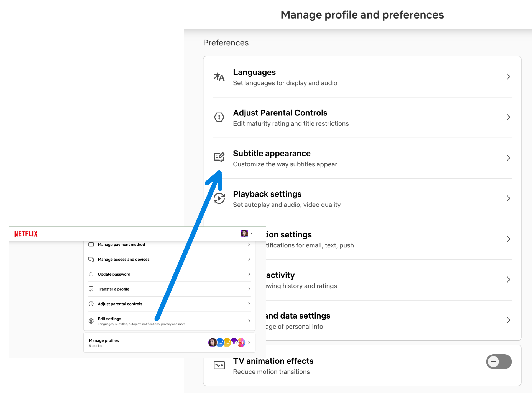This screenshot has height=393, width=532.
Task: Click the Edit settings gear icon
Action: (91, 321)
